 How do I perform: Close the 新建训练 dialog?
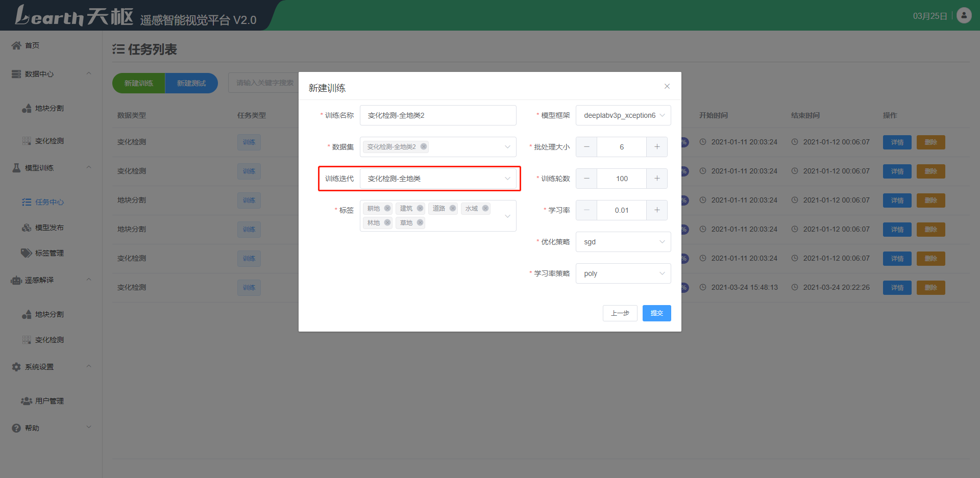(667, 86)
